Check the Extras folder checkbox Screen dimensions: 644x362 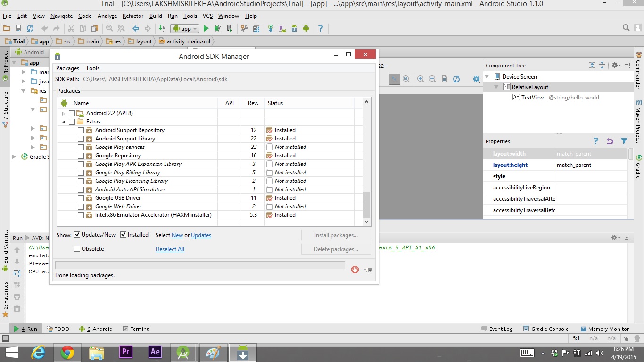click(72, 122)
